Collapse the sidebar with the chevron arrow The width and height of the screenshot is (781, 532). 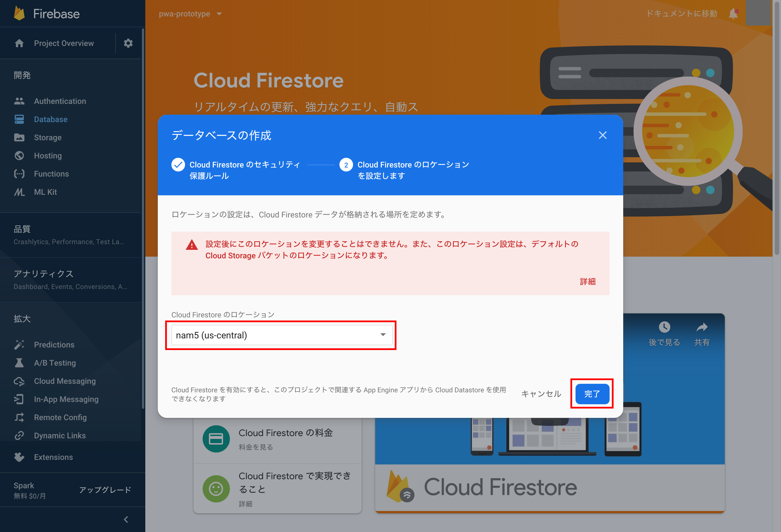(x=126, y=519)
